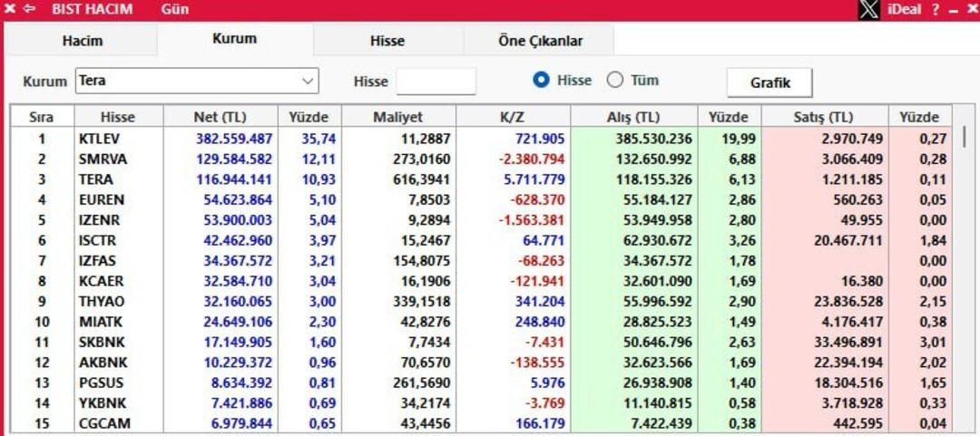Sort by Hisse column header
This screenshot has width=980, height=436.
tap(118, 117)
